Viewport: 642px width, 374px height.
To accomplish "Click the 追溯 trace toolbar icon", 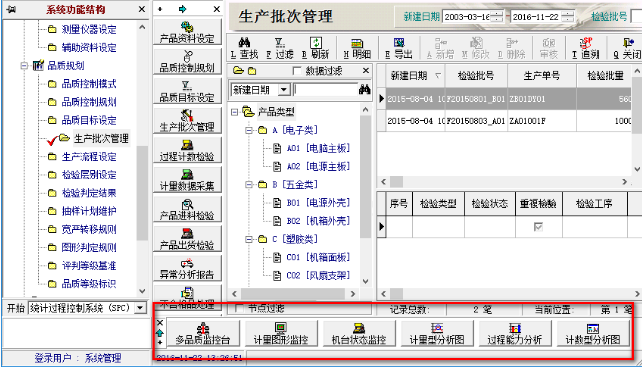I will pyautogui.click(x=586, y=48).
